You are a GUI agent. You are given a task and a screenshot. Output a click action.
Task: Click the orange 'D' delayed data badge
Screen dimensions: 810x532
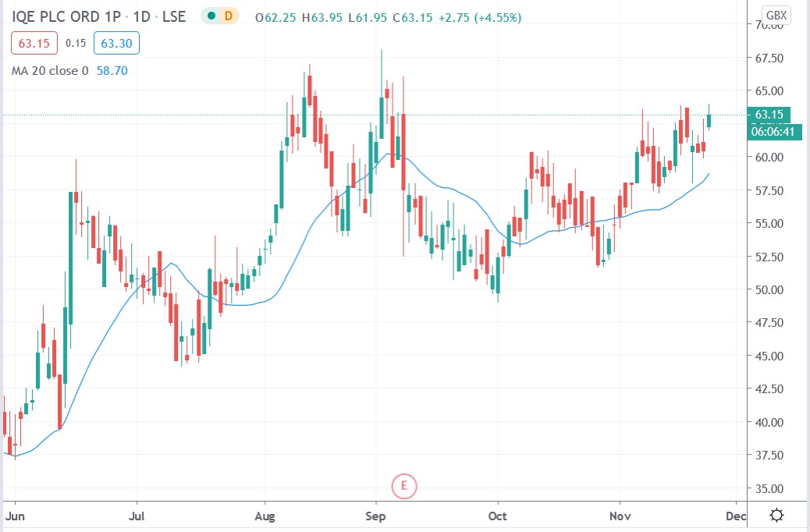tap(229, 16)
